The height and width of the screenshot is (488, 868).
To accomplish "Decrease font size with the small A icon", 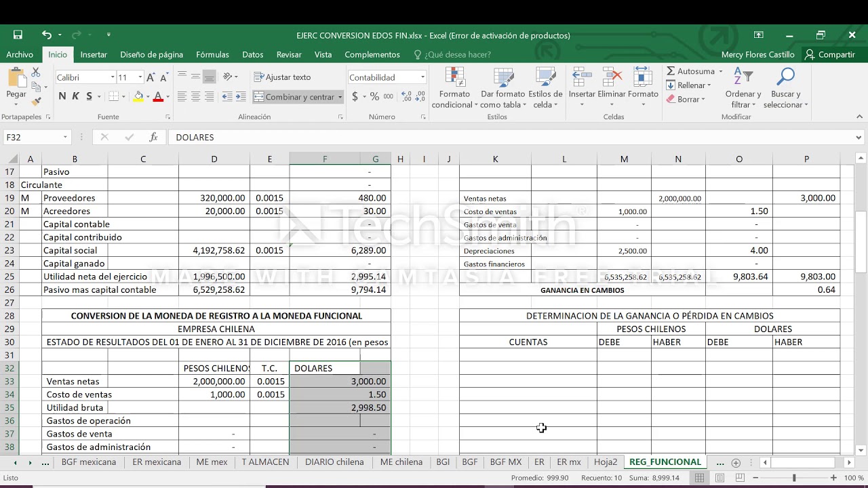I will [163, 77].
